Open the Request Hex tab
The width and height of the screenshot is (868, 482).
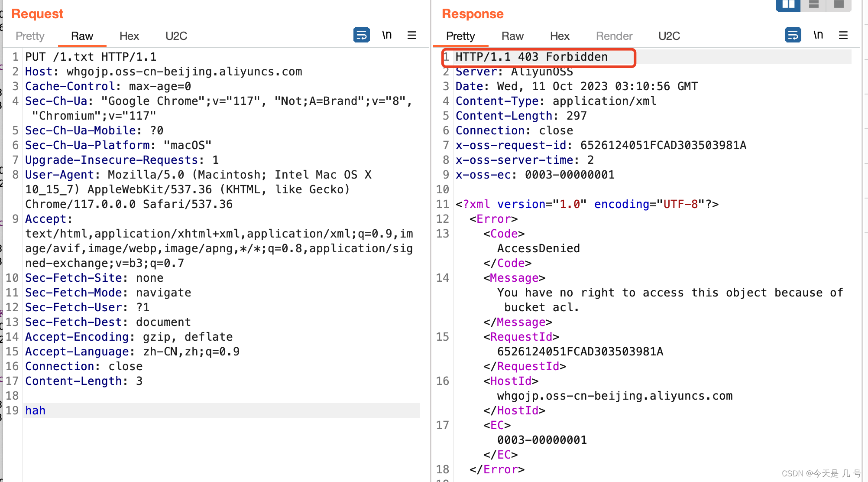tap(129, 36)
